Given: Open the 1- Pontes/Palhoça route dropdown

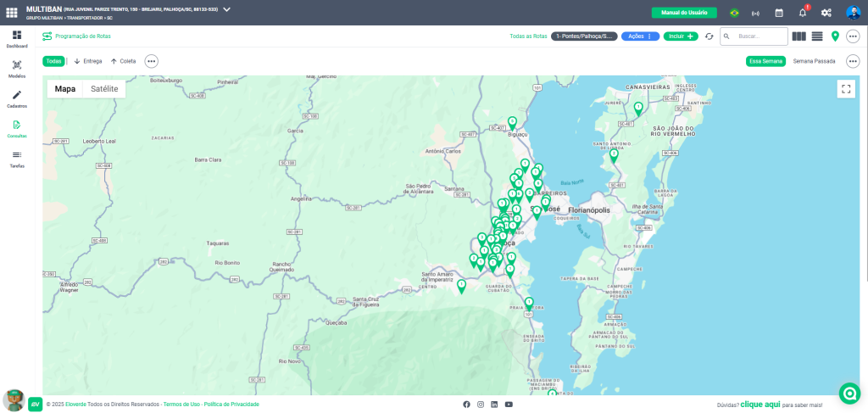Looking at the screenshot, I should [584, 36].
